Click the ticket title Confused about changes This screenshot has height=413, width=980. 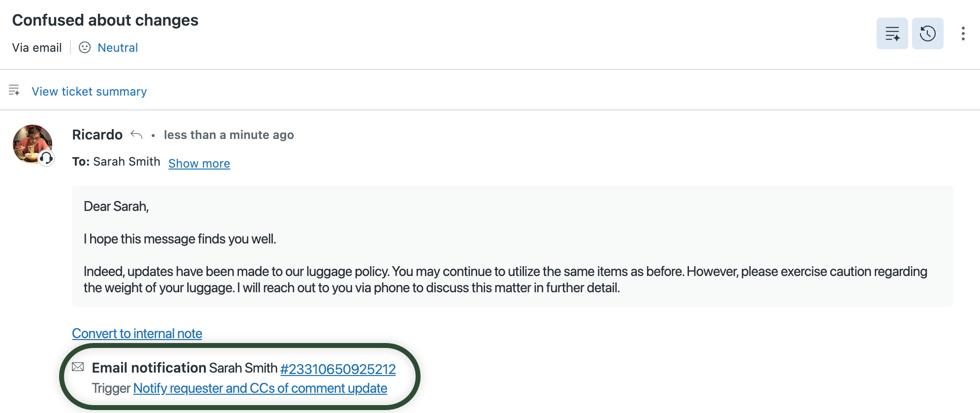pos(105,20)
